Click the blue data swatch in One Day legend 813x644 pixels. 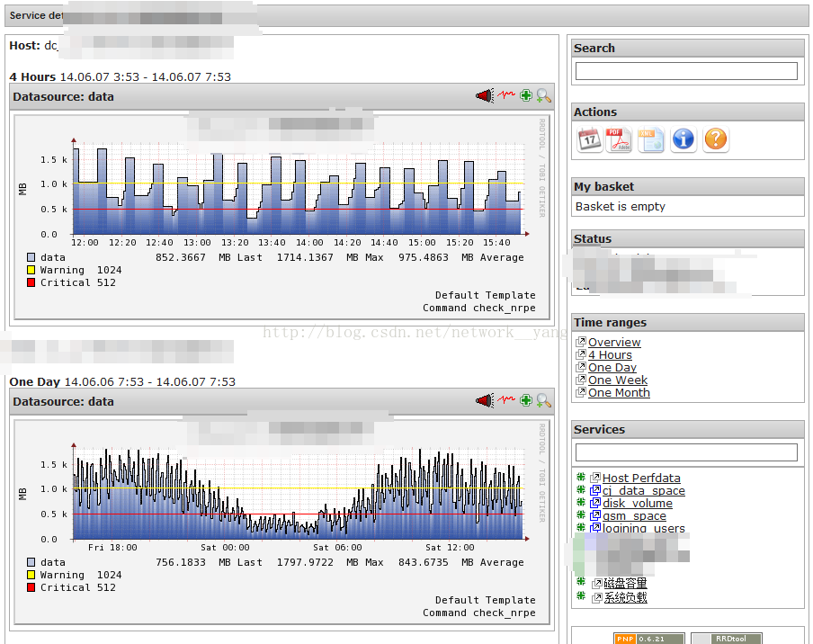coord(31,562)
